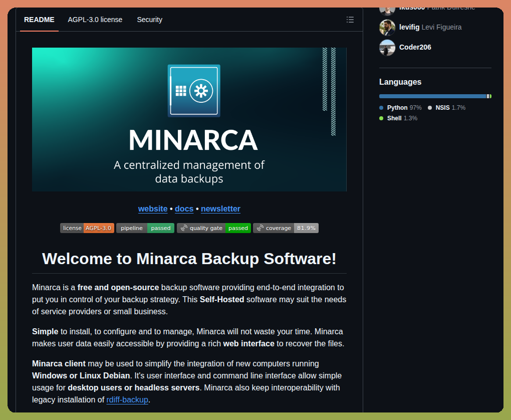The image size is (511, 420).
Task: Click the coverage 81.9% badge
Action: click(x=286, y=228)
